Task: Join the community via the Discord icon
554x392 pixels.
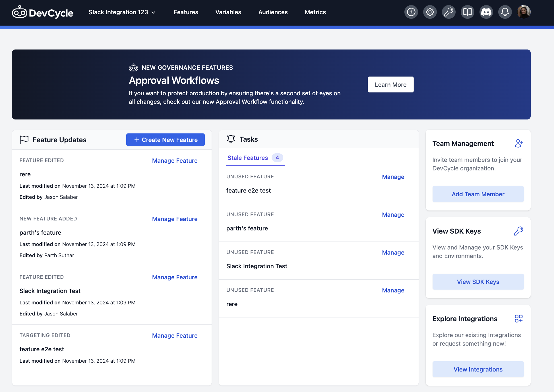Action: (x=486, y=12)
